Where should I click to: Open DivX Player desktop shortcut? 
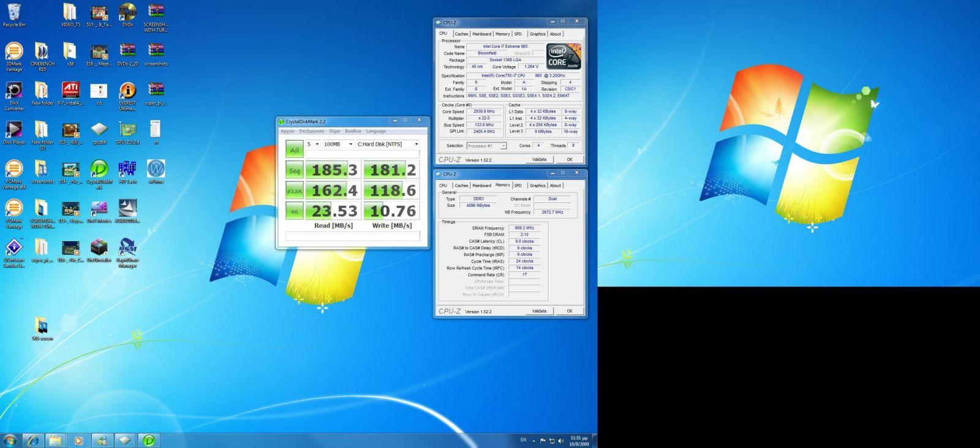(13, 132)
